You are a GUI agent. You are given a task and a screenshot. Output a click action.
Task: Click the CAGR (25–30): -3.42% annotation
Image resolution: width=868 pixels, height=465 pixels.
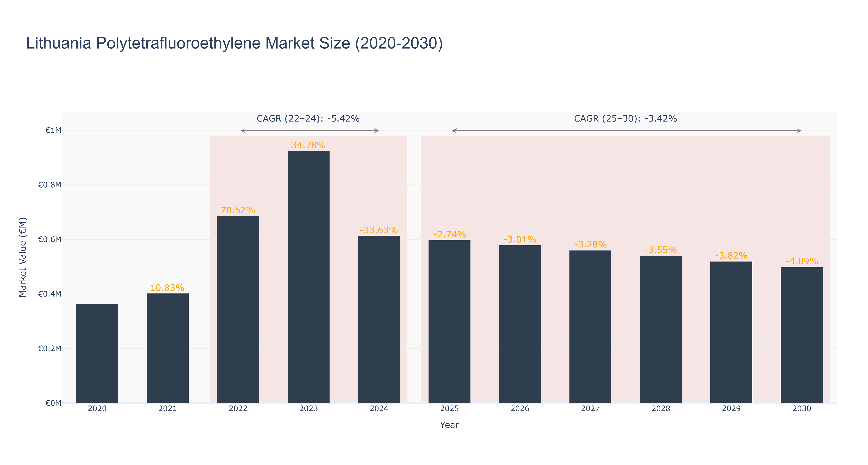(625, 119)
